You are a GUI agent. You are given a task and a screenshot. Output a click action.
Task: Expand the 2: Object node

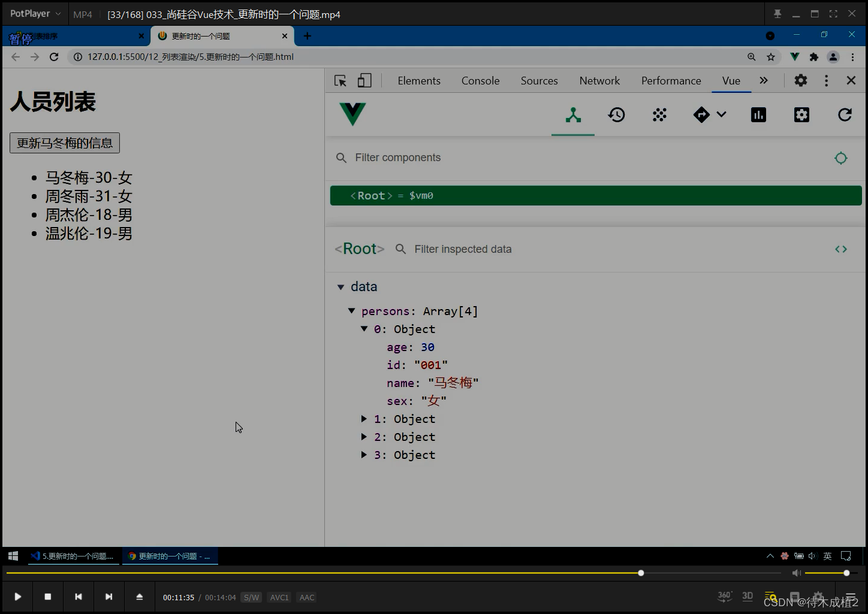point(364,437)
